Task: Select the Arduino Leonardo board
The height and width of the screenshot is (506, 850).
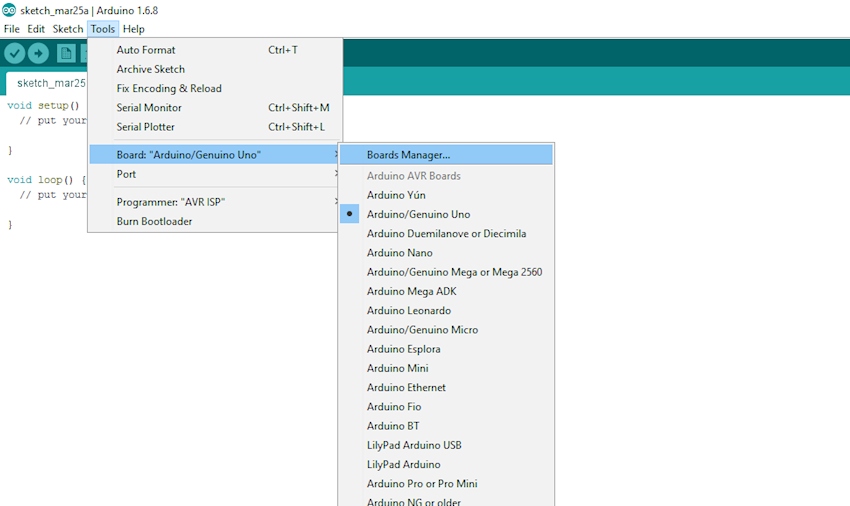Action: [x=446, y=311]
